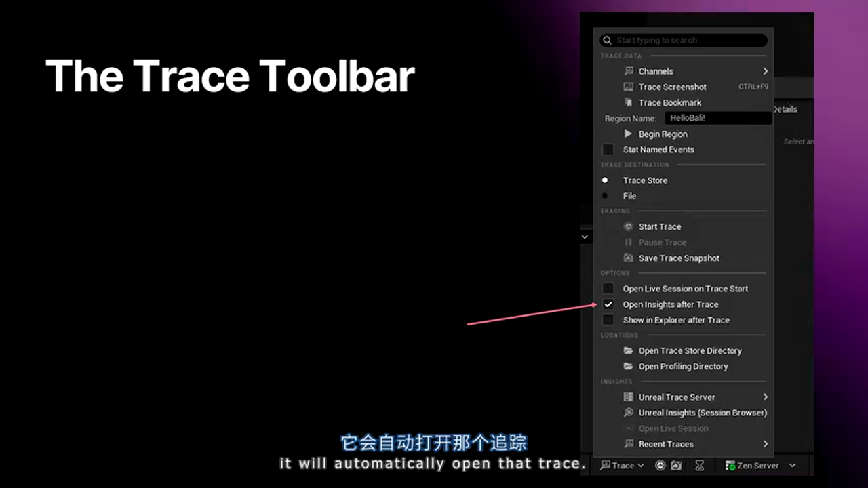Open the Trace menu in the toolbar
The width and height of the screenshot is (868, 488).
tap(621, 465)
